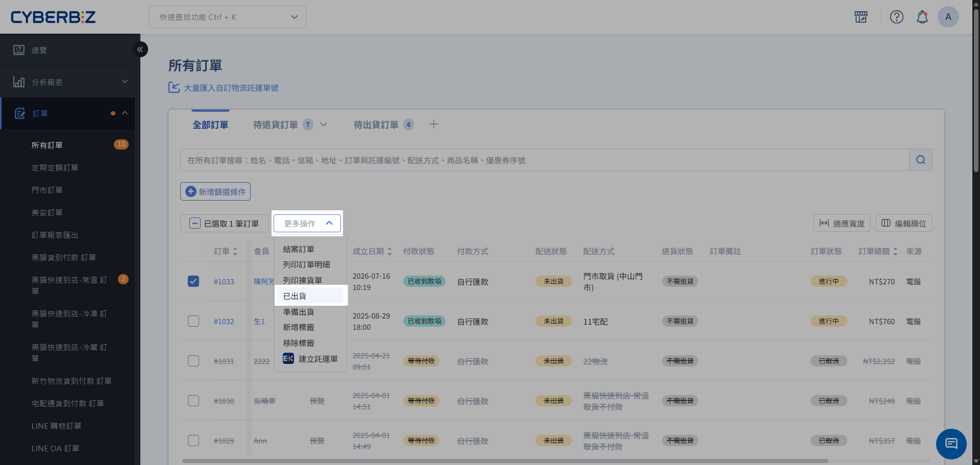Image resolution: width=980 pixels, height=465 pixels.
Task: Click the 訂單 edit-note sidebar icon
Action: click(20, 113)
